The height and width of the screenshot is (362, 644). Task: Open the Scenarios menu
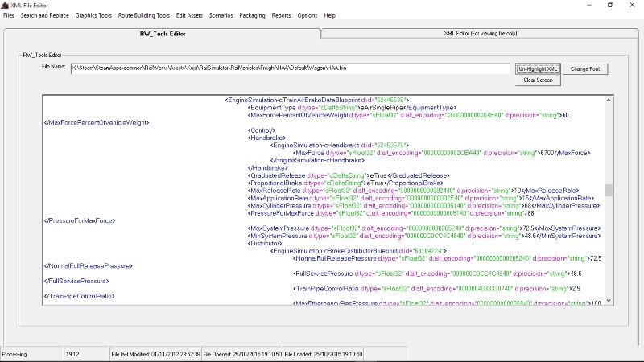(x=221, y=15)
